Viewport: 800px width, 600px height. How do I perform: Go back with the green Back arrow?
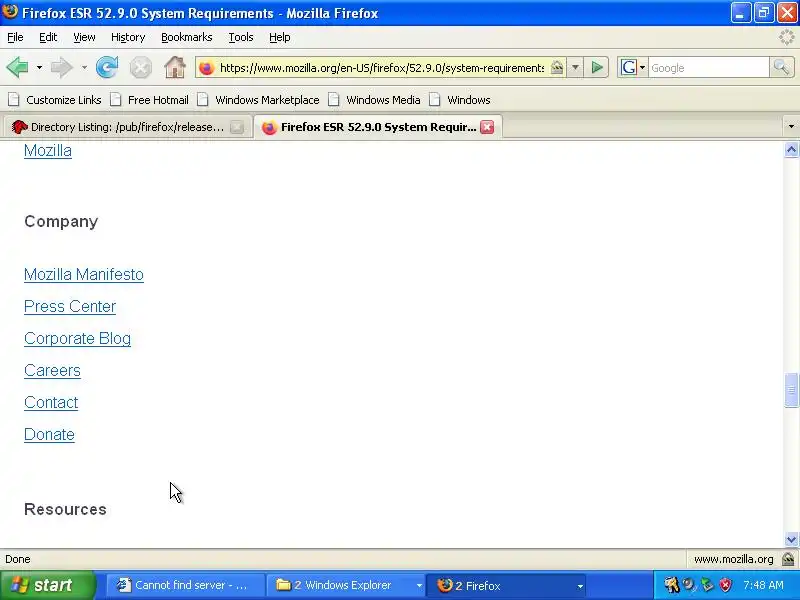[17, 67]
